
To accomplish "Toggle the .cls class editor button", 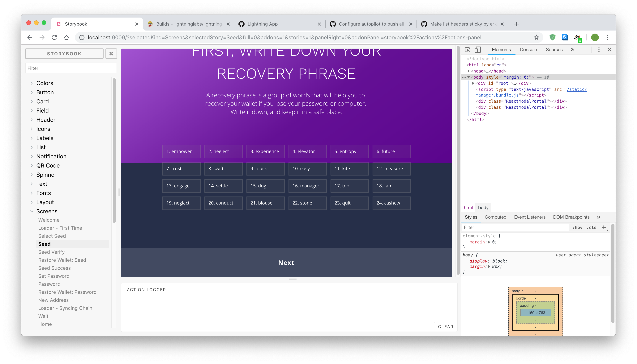I will point(592,227).
